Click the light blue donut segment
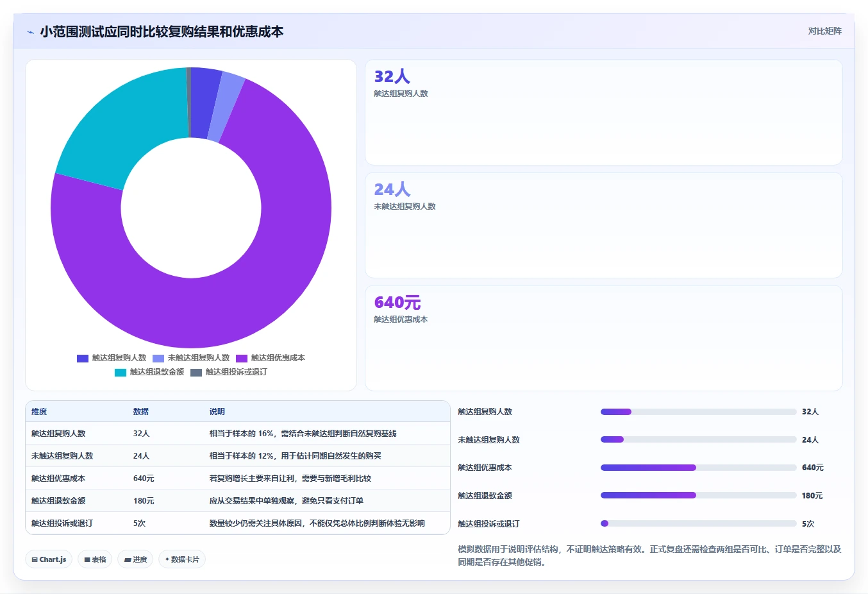The width and height of the screenshot is (868, 594). point(226,108)
